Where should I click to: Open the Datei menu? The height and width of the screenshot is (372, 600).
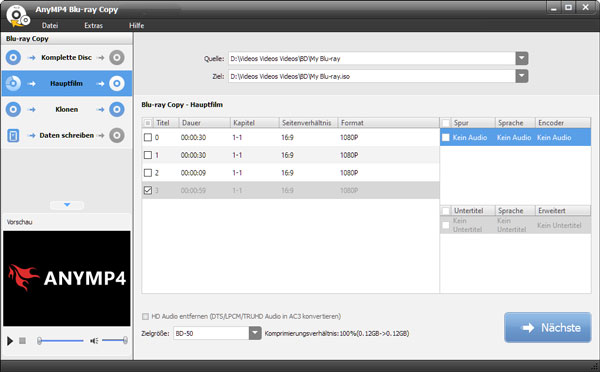pyautogui.click(x=50, y=26)
